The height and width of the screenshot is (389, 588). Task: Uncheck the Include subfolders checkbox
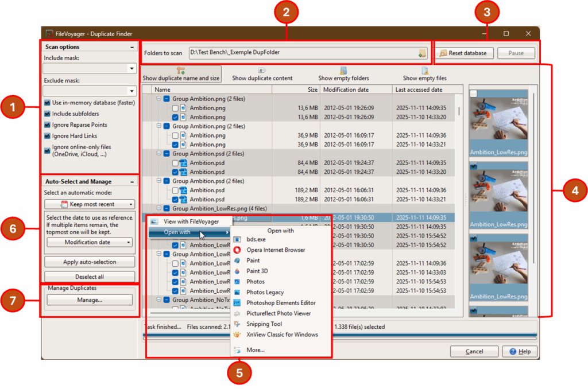(47, 114)
